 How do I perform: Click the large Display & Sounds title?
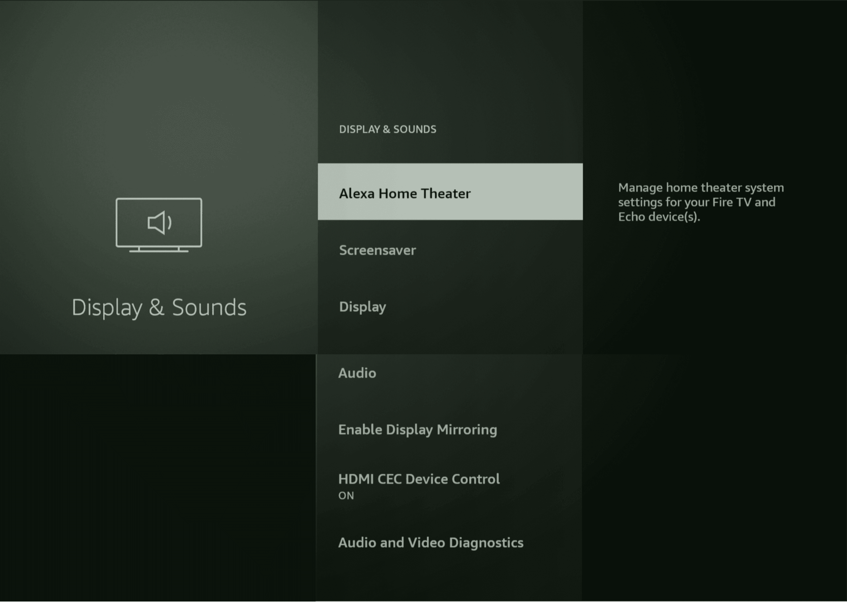[159, 308]
